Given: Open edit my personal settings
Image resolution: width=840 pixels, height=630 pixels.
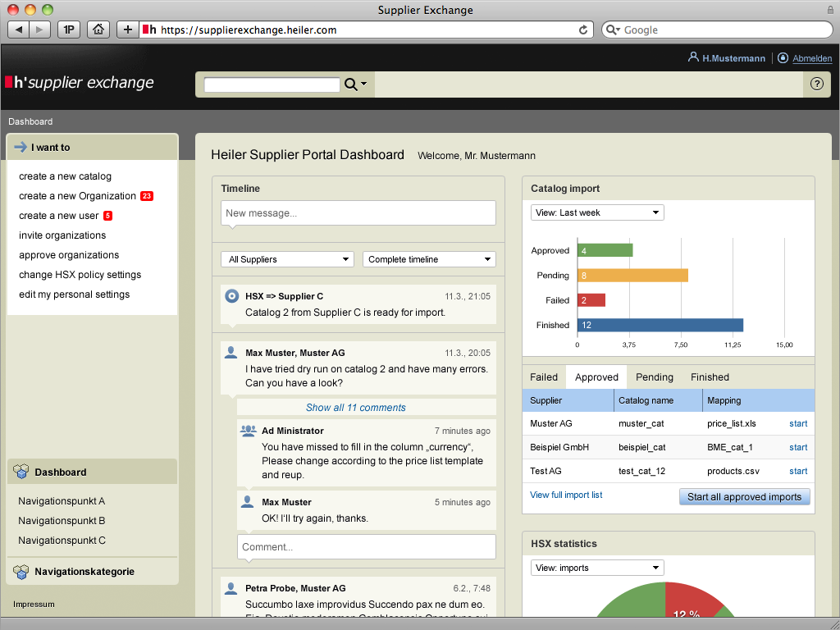Looking at the screenshot, I should (75, 294).
